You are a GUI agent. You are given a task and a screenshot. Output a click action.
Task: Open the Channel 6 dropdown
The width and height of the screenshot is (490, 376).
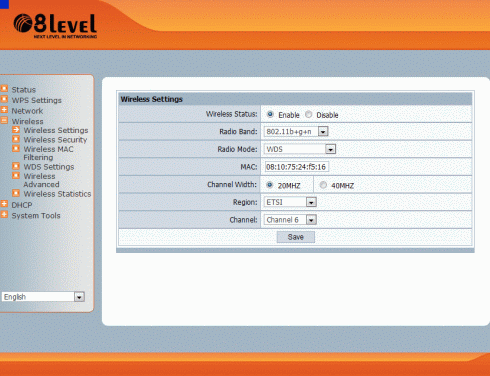click(x=290, y=220)
